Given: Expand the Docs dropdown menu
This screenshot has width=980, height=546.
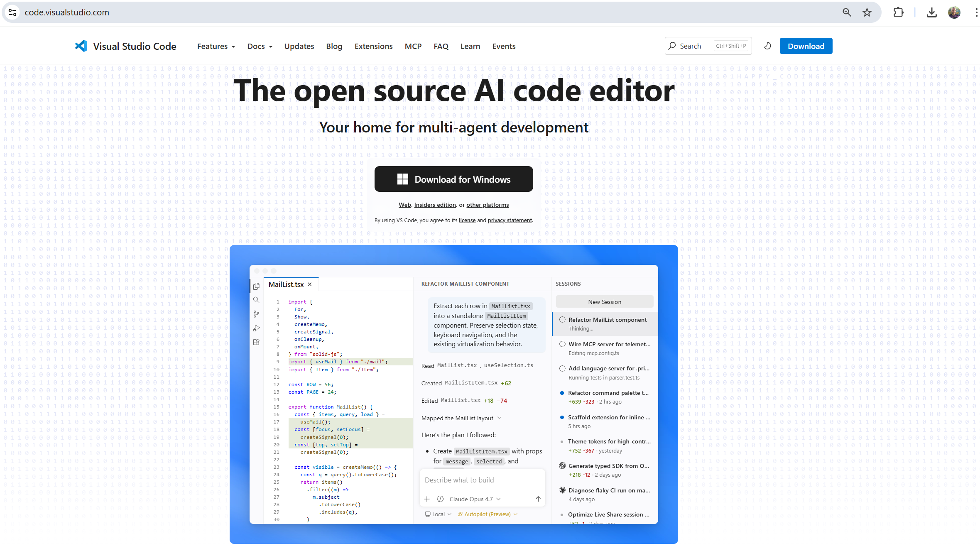Looking at the screenshot, I should tap(260, 47).
